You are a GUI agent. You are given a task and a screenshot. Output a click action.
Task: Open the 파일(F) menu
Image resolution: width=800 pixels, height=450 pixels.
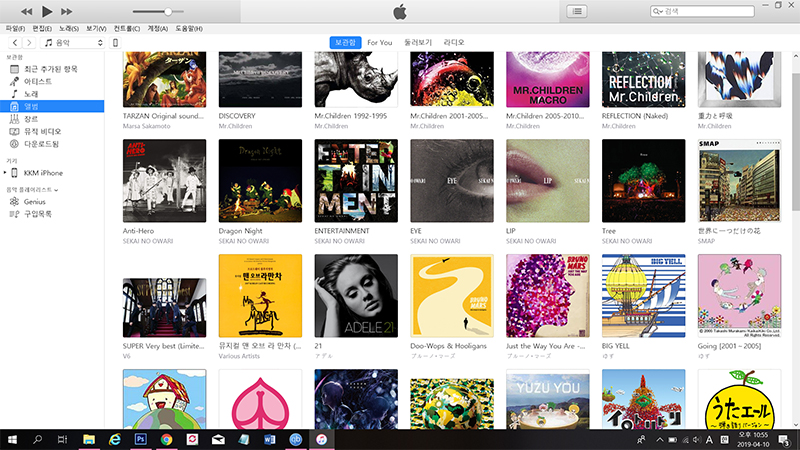(x=15, y=29)
